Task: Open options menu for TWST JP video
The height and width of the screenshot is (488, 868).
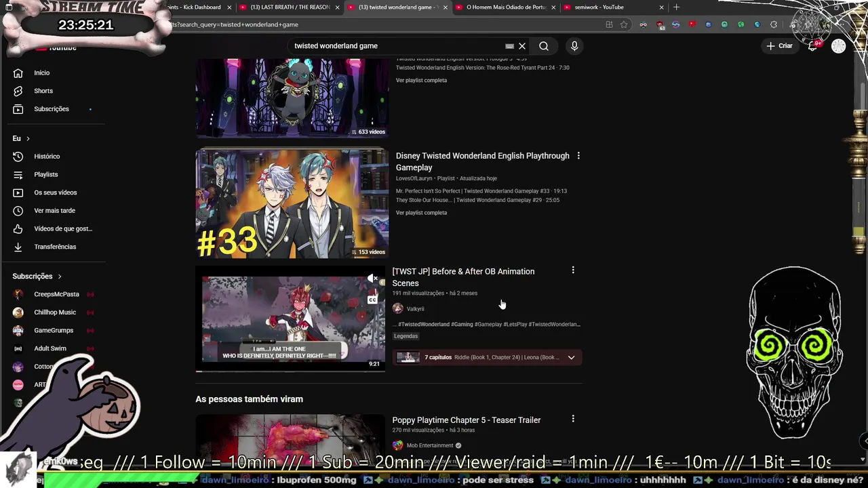Action: 573,270
